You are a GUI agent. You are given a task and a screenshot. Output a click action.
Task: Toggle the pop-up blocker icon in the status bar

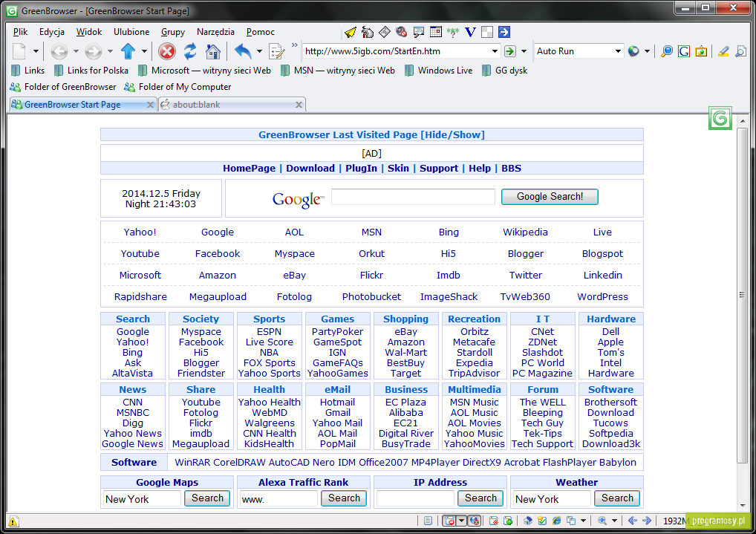pyautogui.click(x=449, y=521)
